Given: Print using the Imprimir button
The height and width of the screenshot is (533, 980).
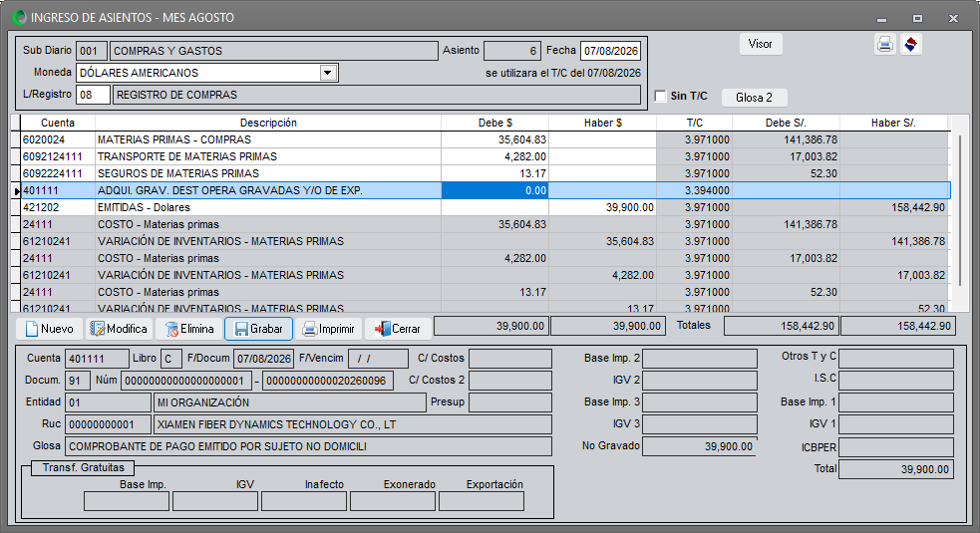Looking at the screenshot, I should (328, 329).
